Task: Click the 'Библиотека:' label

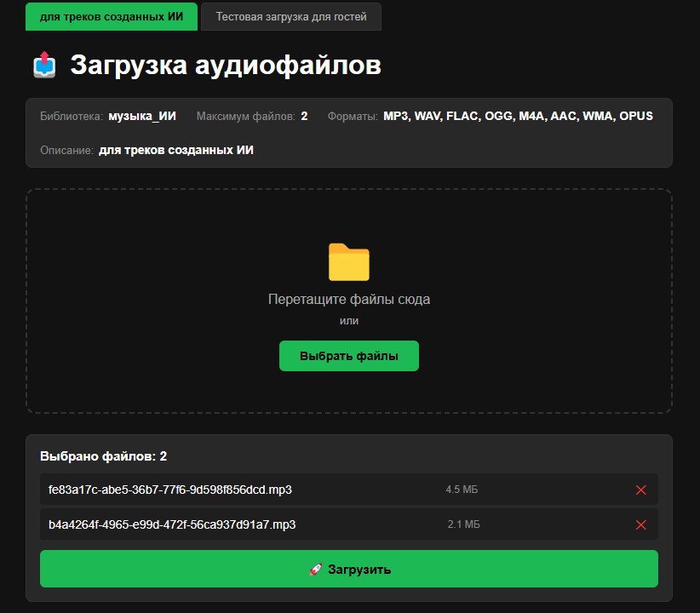Action: pos(72,117)
